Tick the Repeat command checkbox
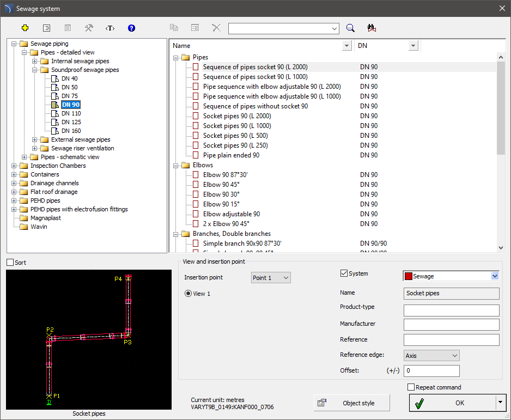 point(411,387)
